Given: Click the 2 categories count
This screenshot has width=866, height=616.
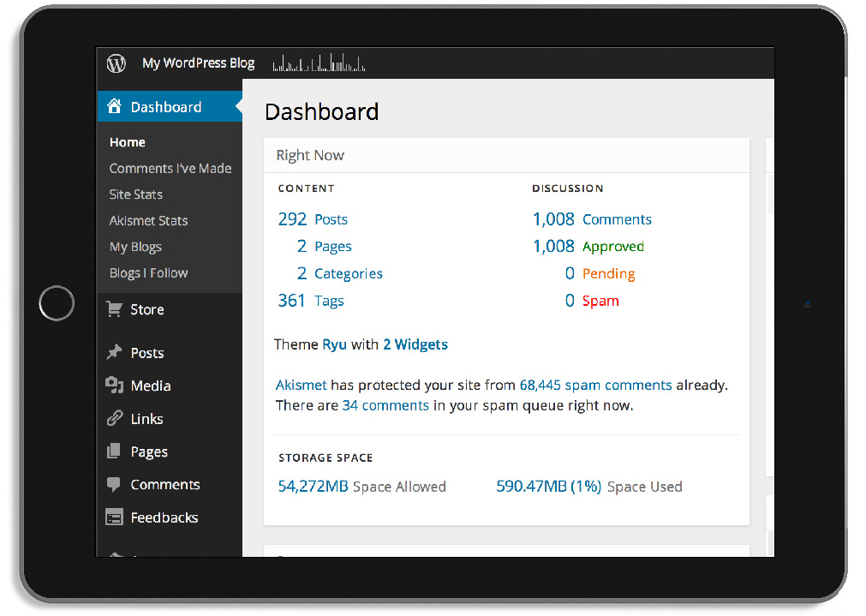Looking at the screenshot, I should [x=302, y=273].
